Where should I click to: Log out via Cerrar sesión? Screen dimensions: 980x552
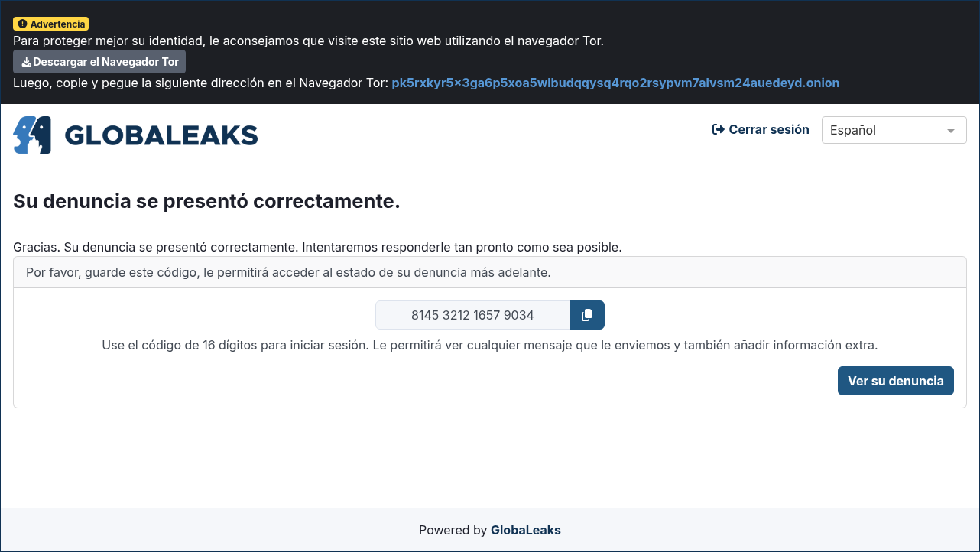(761, 130)
